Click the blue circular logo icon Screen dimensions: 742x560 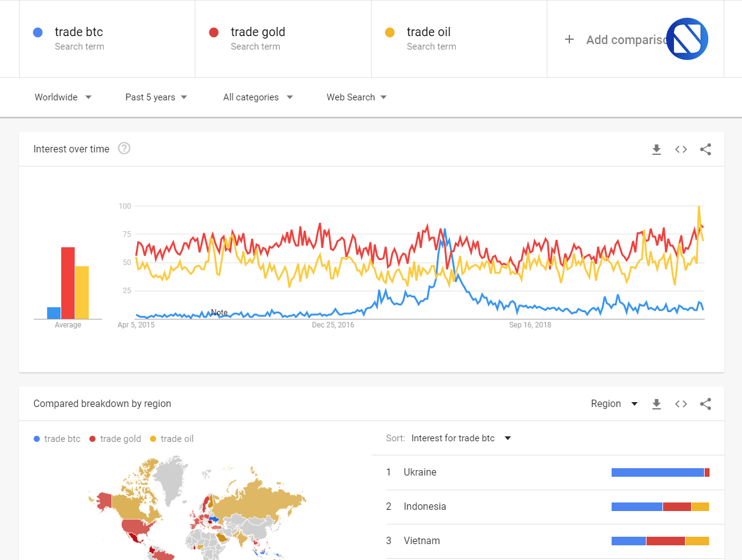687,39
